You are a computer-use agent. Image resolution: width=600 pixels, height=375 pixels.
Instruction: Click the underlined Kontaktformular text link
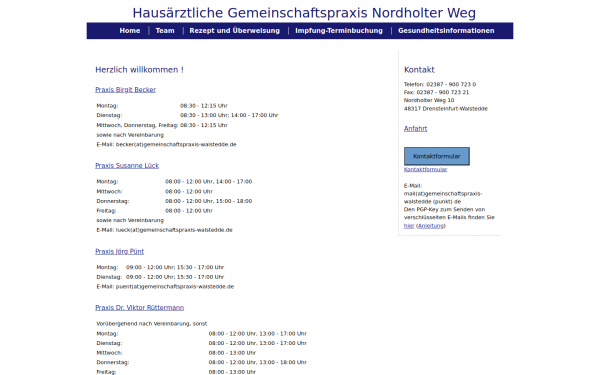[425, 169]
